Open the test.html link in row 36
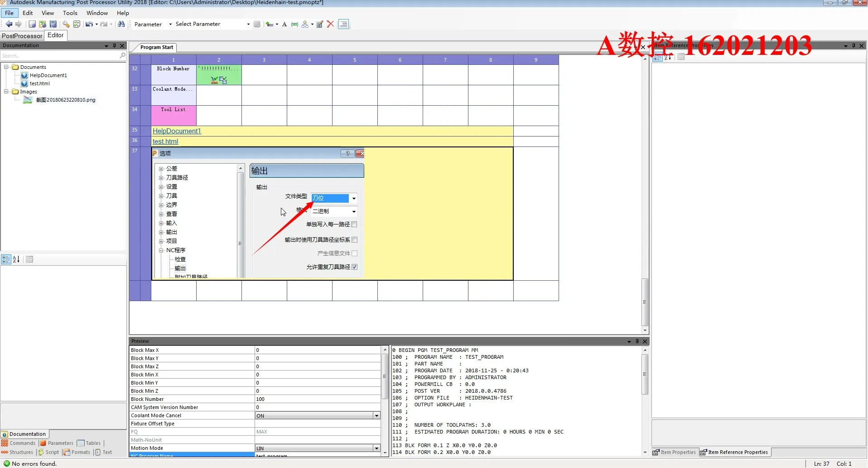This screenshot has height=468, width=868. click(x=166, y=141)
